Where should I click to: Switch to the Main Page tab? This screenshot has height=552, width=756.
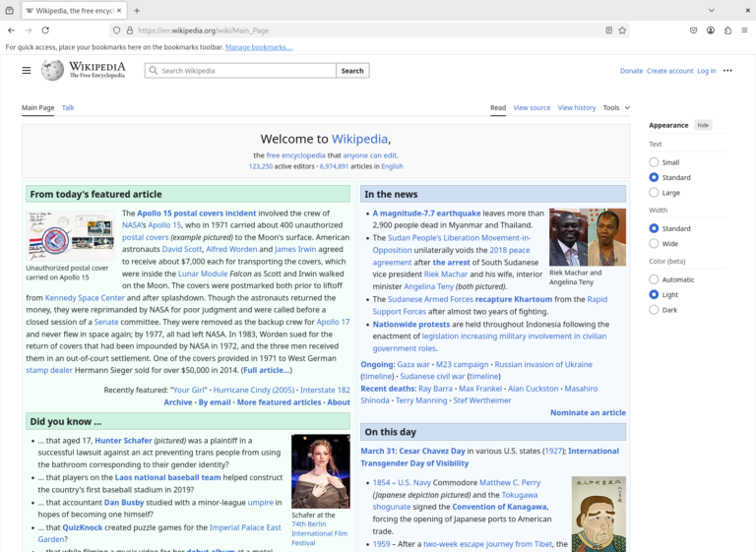38,107
